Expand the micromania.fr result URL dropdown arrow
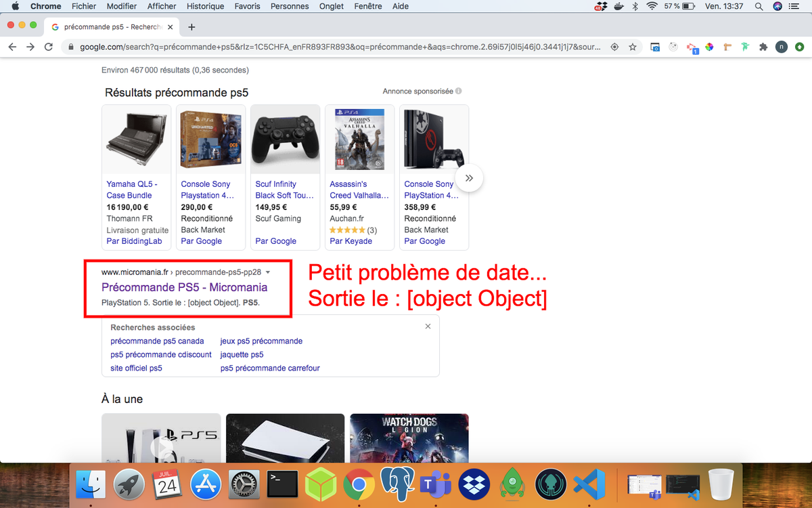 (x=268, y=272)
